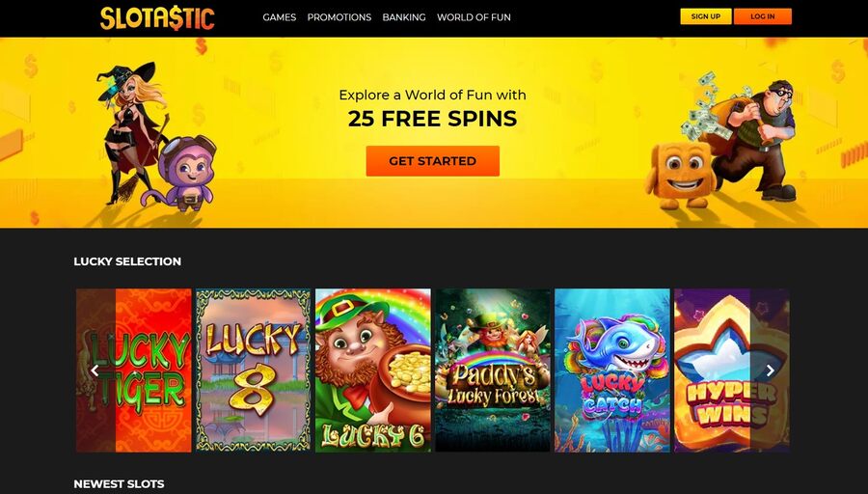Image resolution: width=868 pixels, height=494 pixels.
Task: Open the Promotions page
Action: [339, 17]
